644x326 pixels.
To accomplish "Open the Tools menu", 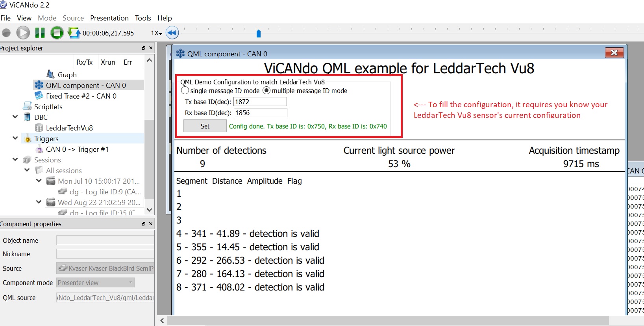I will [x=143, y=18].
